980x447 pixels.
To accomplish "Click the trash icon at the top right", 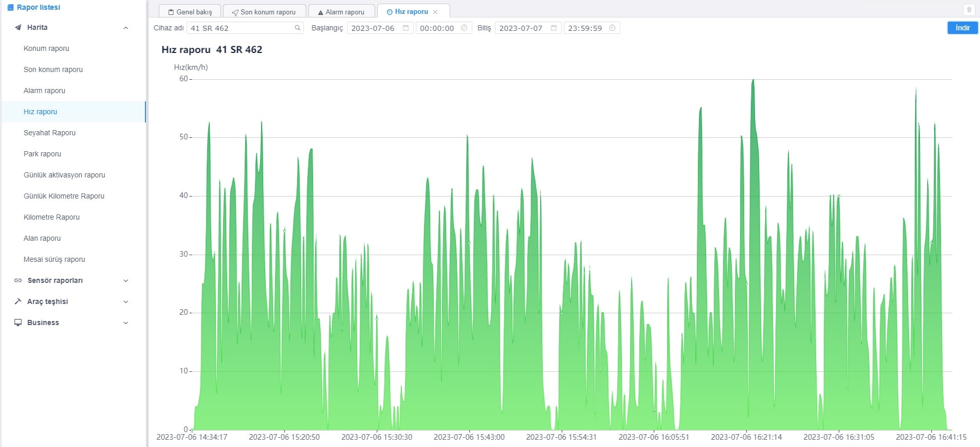I will point(969,10).
